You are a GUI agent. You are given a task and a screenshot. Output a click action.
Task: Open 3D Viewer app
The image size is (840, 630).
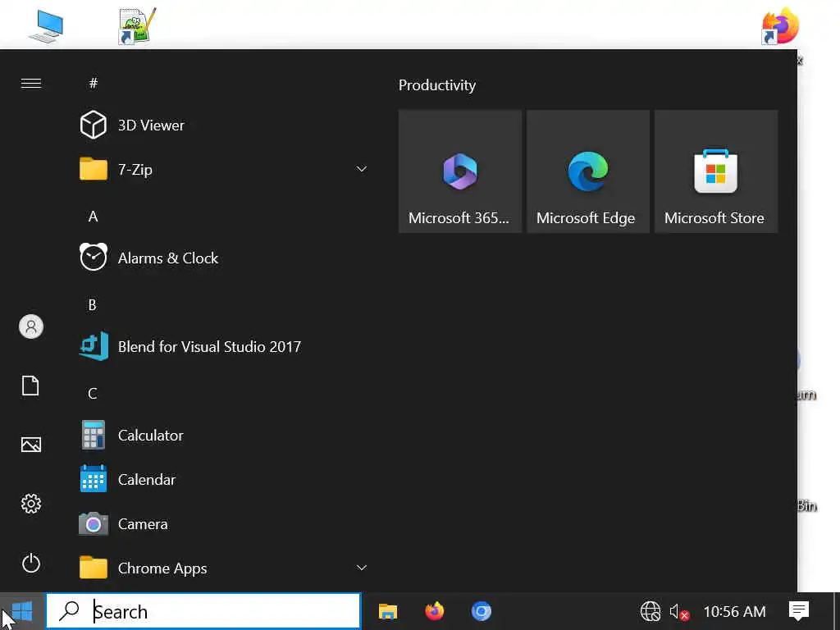coord(224,125)
